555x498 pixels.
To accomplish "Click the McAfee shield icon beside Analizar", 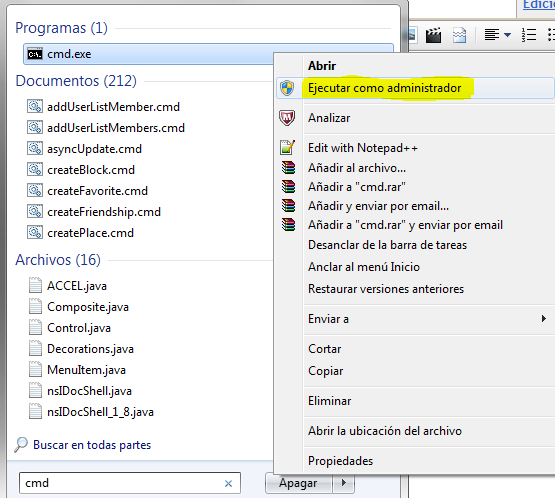I will click(x=287, y=118).
